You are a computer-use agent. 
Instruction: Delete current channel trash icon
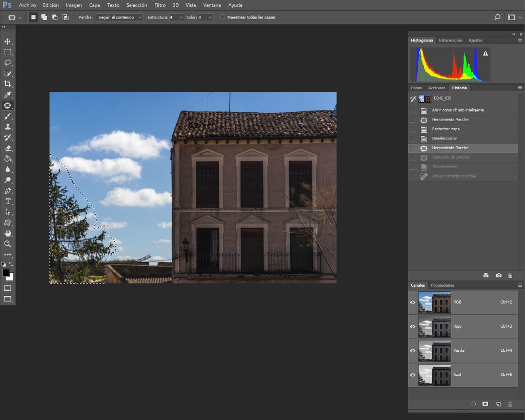click(x=510, y=404)
